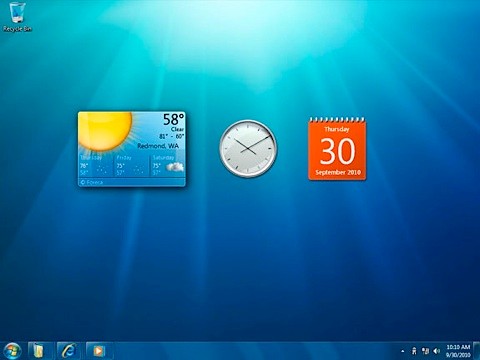Select the analog clock gadget

pyautogui.click(x=248, y=148)
